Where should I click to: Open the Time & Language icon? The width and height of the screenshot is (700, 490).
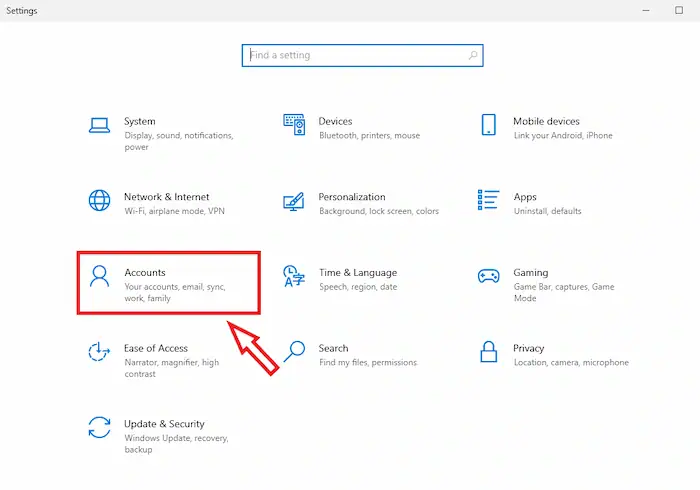click(294, 276)
